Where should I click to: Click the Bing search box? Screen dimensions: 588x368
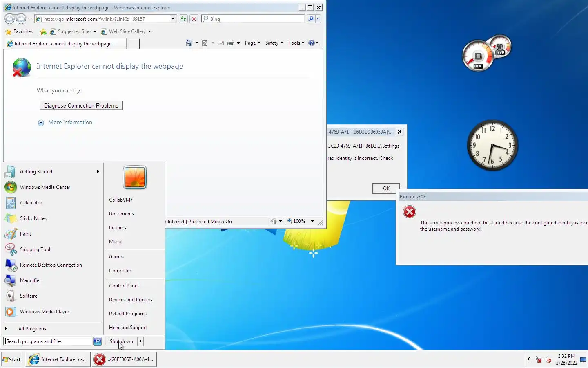point(253,19)
